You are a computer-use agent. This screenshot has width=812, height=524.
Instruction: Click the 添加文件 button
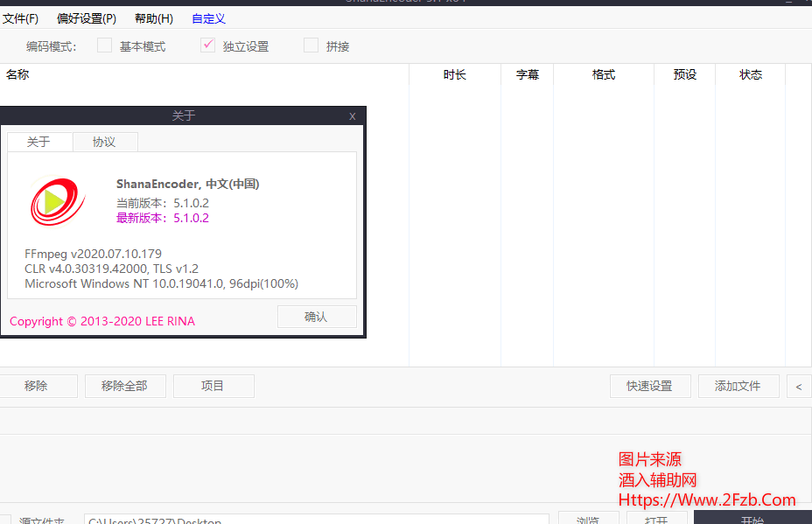pyautogui.click(x=738, y=386)
